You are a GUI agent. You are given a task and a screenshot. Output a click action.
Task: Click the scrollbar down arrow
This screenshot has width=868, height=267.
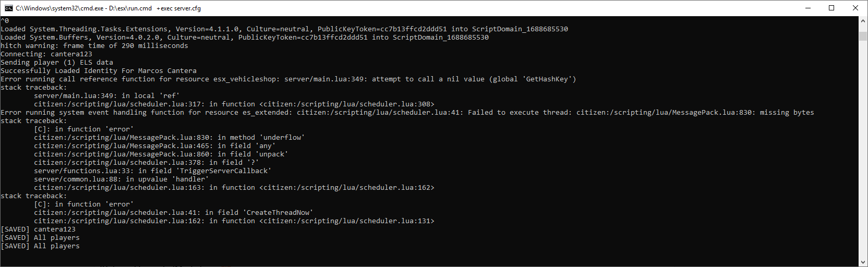[x=863, y=262]
